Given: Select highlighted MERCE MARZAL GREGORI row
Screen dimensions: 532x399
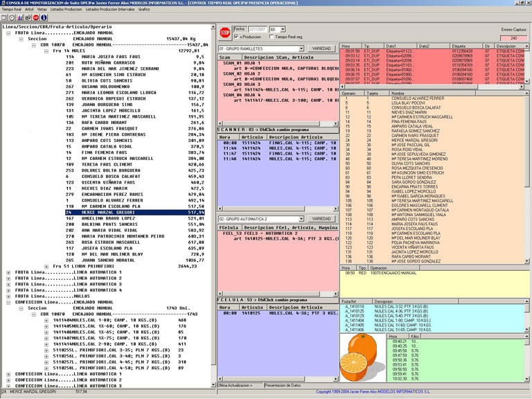Looking at the screenshot, I should [135, 213].
